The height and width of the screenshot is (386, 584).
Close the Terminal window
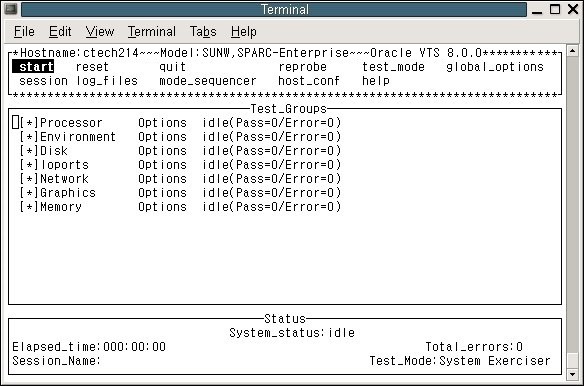pos(573,9)
